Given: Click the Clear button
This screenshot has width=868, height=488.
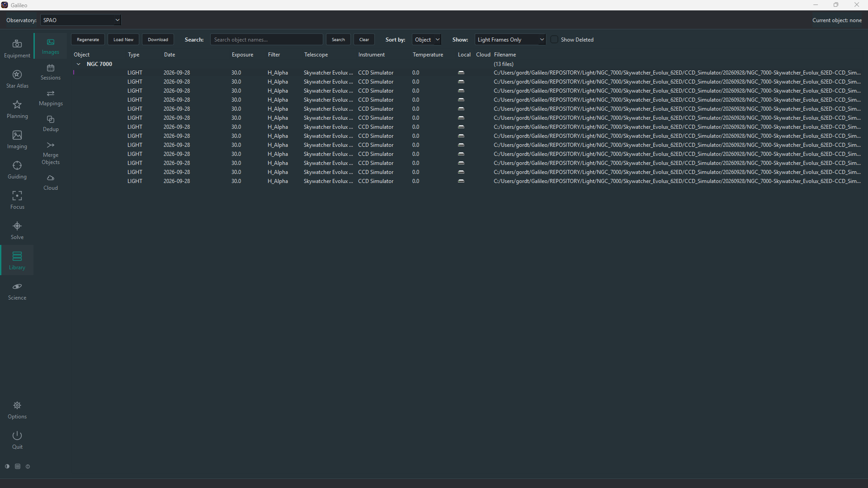Looking at the screenshot, I should [364, 40].
